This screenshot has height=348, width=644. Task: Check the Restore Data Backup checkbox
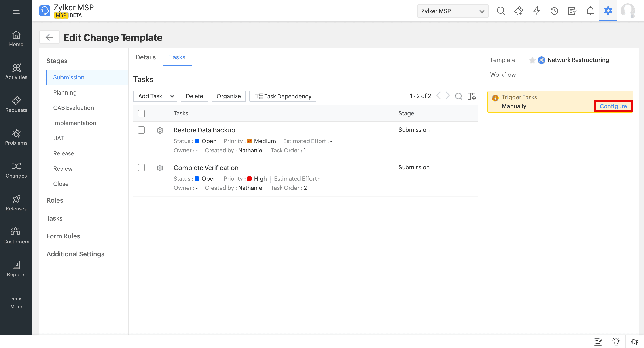(141, 130)
